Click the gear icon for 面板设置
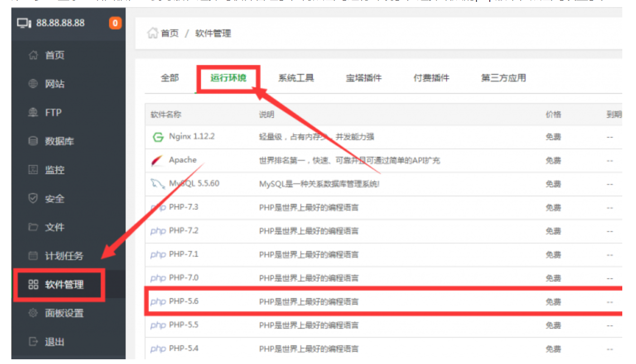 33,313
